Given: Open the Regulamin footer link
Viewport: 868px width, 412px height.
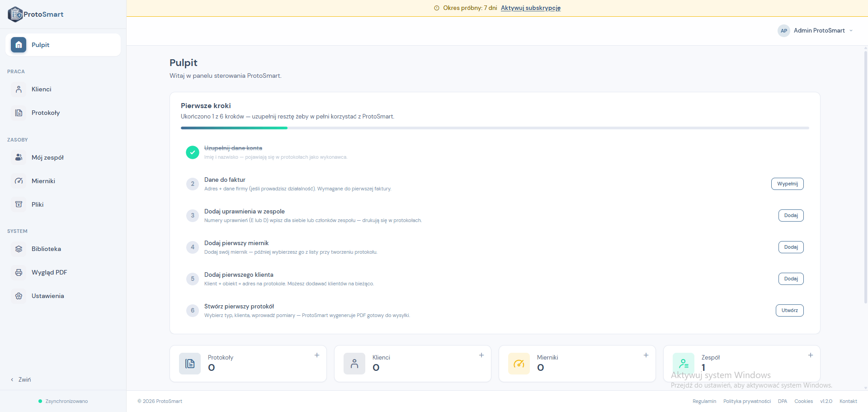Looking at the screenshot, I should coord(704,401).
